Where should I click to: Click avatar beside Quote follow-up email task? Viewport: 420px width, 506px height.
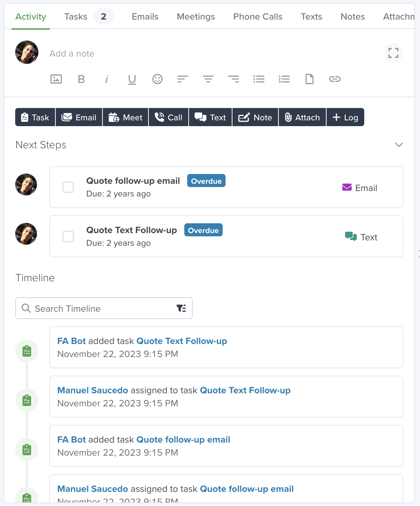pos(26,184)
